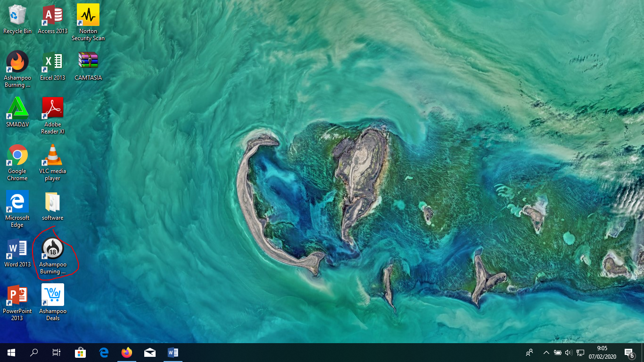Screen dimensions: 644x362
Task: Open the Mail app on taskbar
Action: (x=150, y=353)
